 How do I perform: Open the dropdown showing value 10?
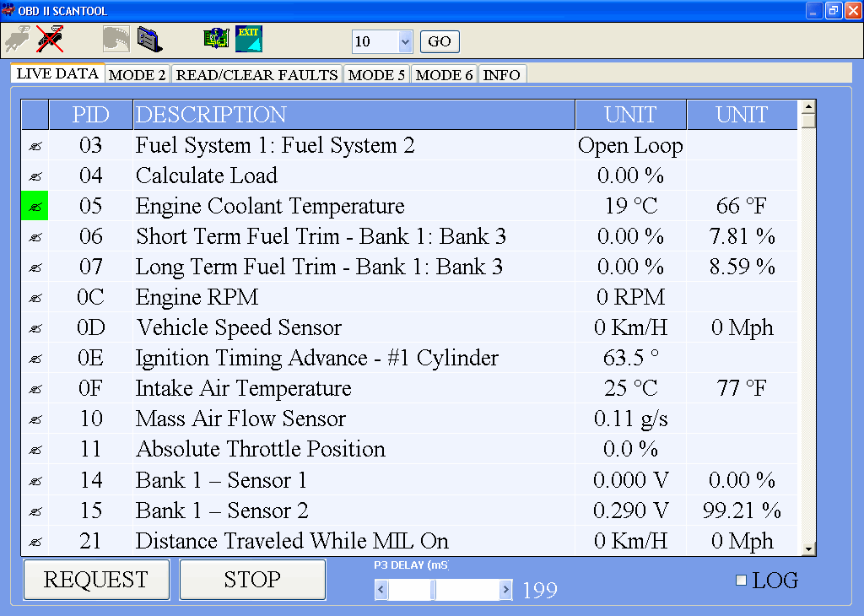(x=404, y=41)
